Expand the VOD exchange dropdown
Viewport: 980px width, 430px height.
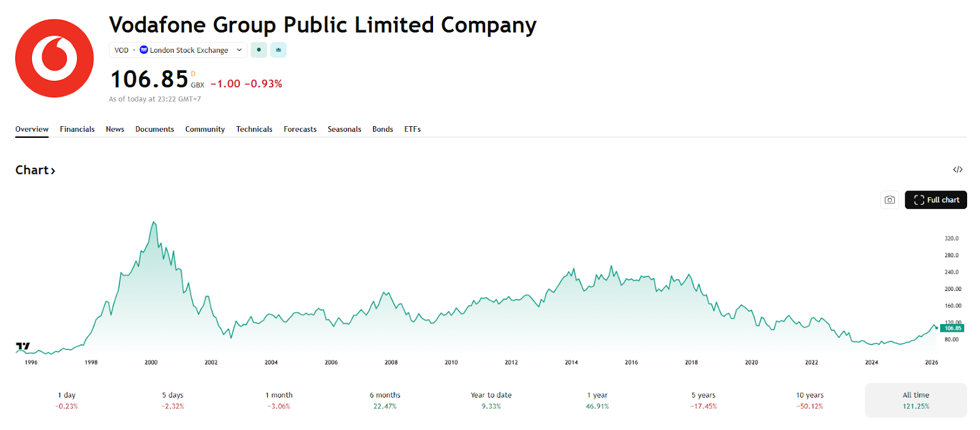pyautogui.click(x=239, y=50)
